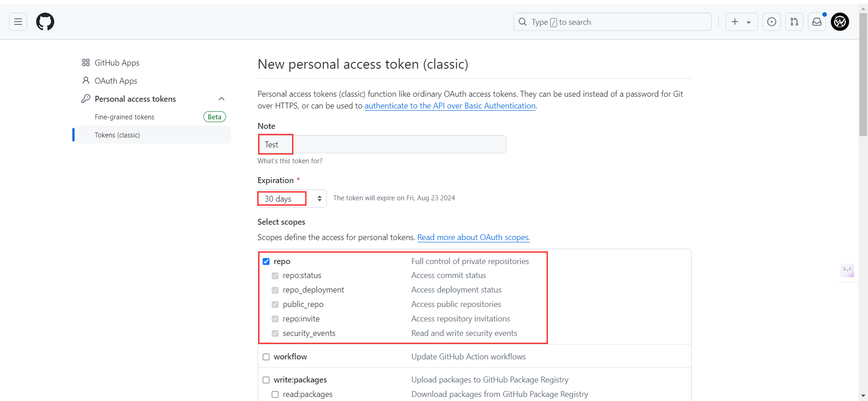The height and width of the screenshot is (401, 868).
Task: Open the Notifications inbox icon
Action: [817, 22]
